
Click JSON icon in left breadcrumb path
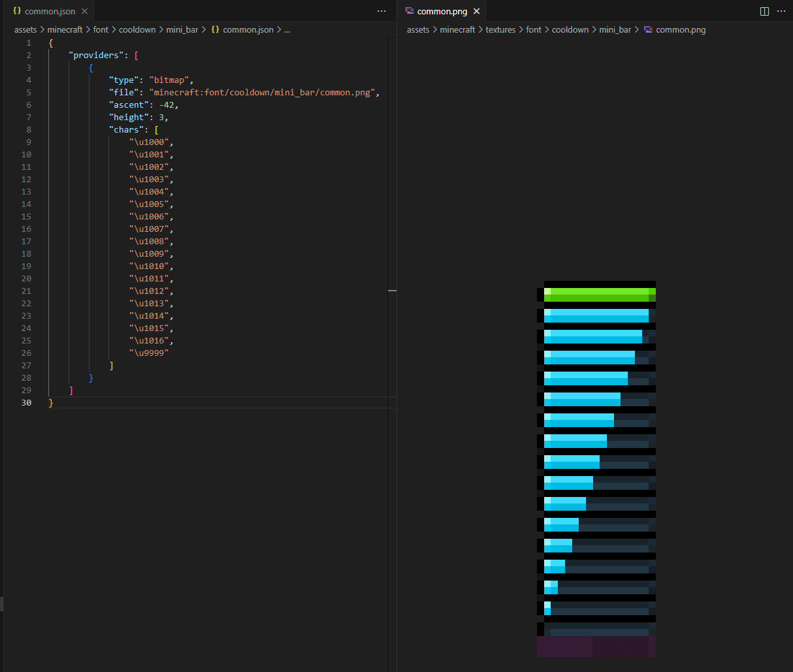(x=215, y=29)
